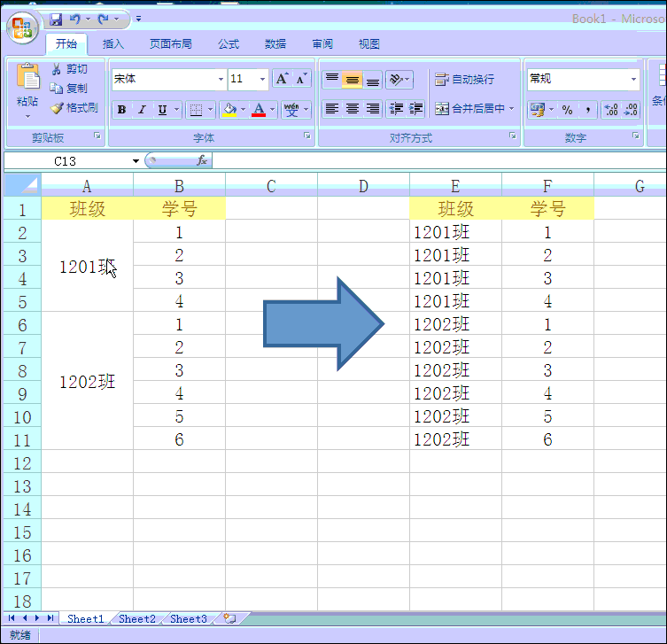Decrease decimal places

tap(631, 110)
